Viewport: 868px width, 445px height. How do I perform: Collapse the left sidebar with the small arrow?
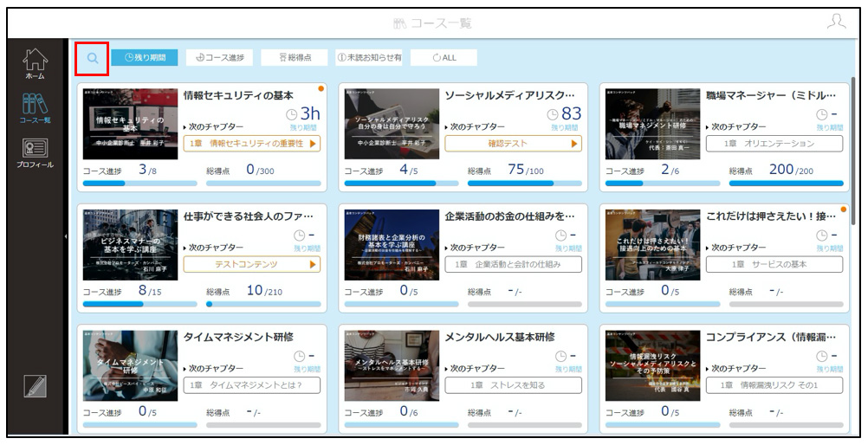pyautogui.click(x=66, y=237)
